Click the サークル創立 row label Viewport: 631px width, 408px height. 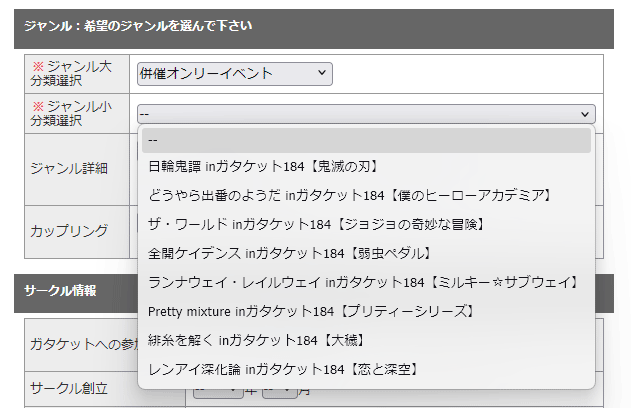(x=69, y=391)
